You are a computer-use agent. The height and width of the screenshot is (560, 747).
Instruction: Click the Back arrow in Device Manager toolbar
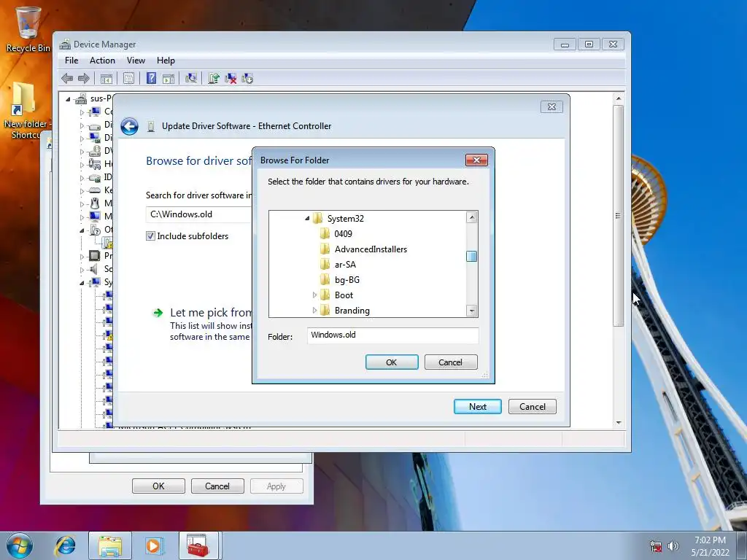(67, 78)
